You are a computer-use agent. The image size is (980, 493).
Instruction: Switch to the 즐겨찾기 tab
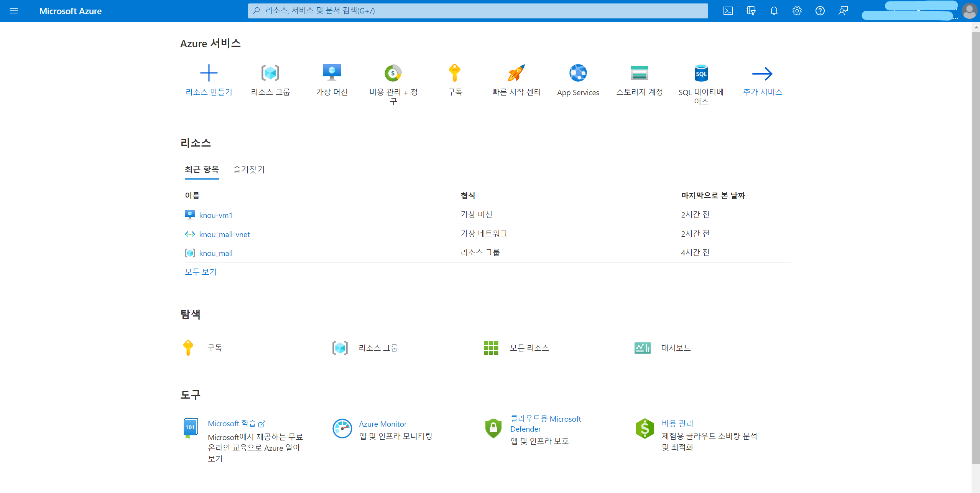pyautogui.click(x=249, y=169)
